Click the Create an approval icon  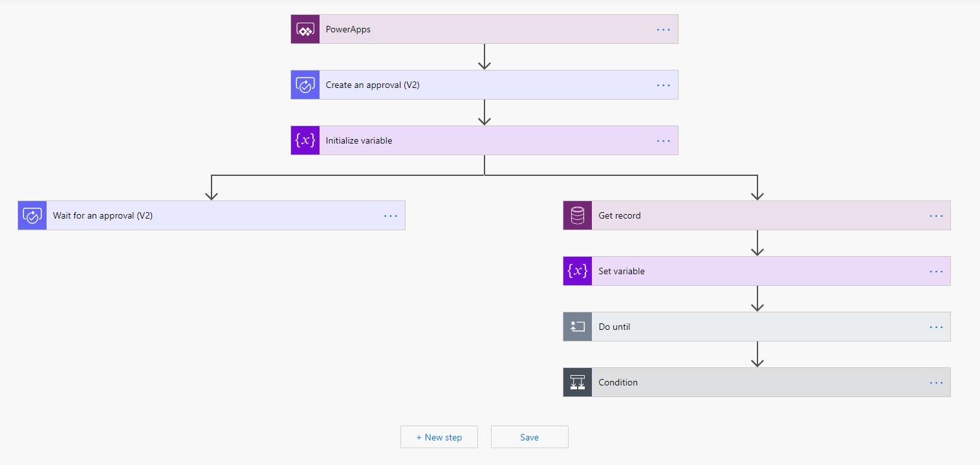pyautogui.click(x=305, y=85)
